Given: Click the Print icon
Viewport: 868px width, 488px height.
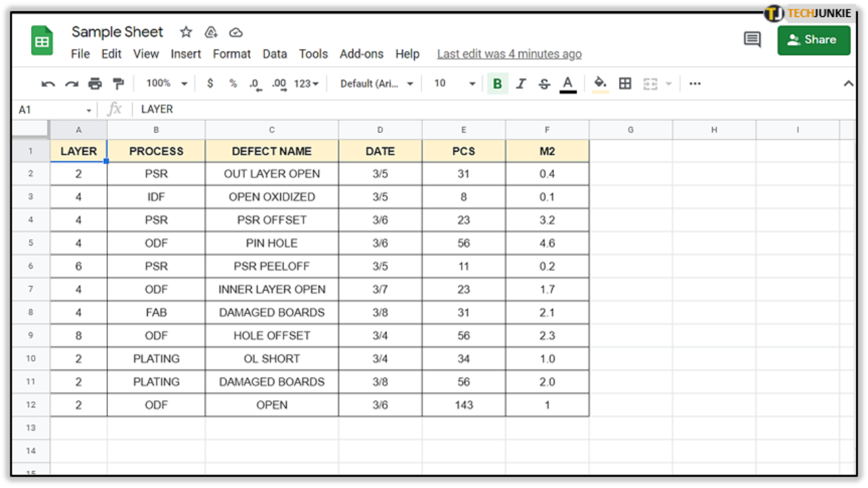Looking at the screenshot, I should (x=95, y=83).
